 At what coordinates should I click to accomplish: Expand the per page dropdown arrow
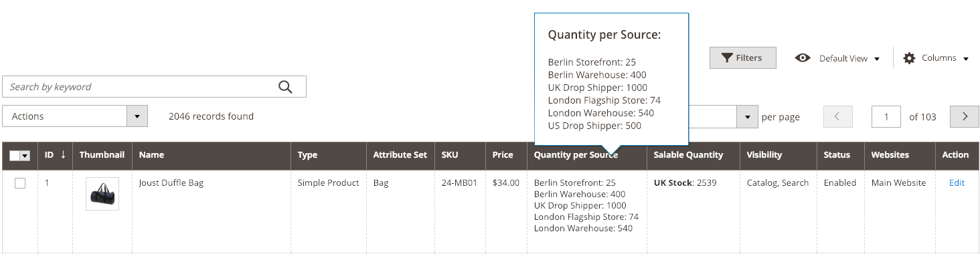pyautogui.click(x=747, y=117)
